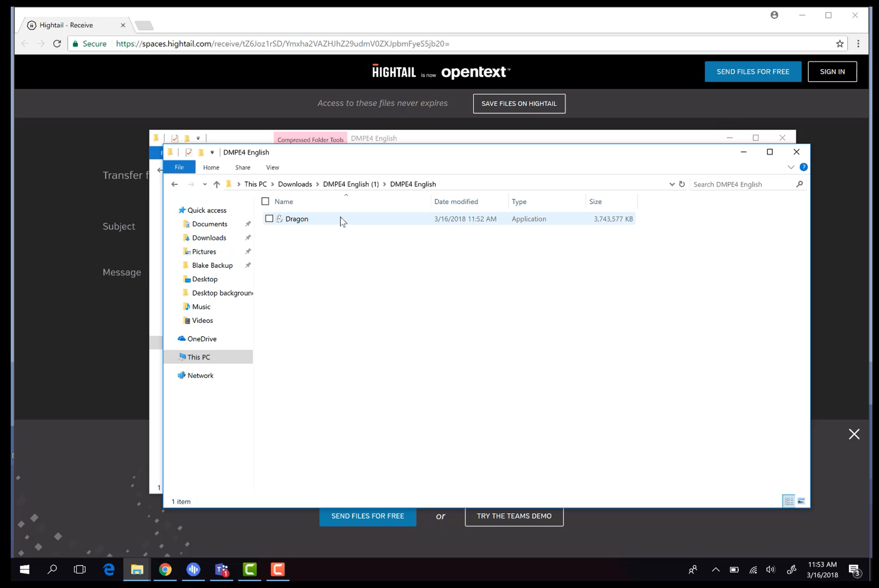Click This PC in the address breadcrumb
The width and height of the screenshot is (879, 588).
click(x=256, y=184)
